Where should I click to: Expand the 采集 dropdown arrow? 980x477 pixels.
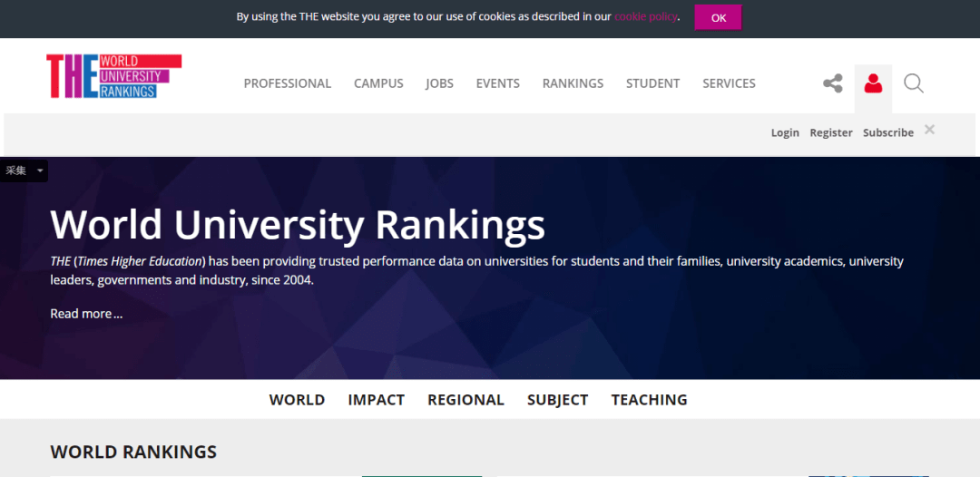coord(40,170)
